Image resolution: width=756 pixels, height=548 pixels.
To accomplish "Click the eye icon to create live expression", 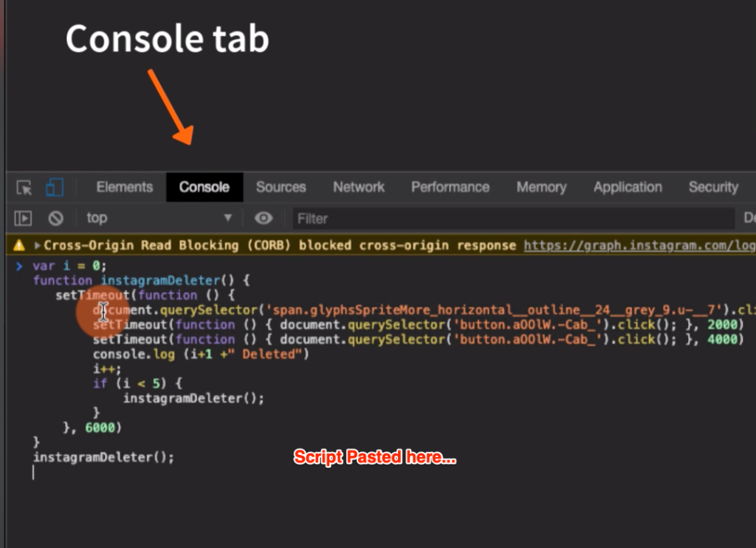I will tap(264, 218).
